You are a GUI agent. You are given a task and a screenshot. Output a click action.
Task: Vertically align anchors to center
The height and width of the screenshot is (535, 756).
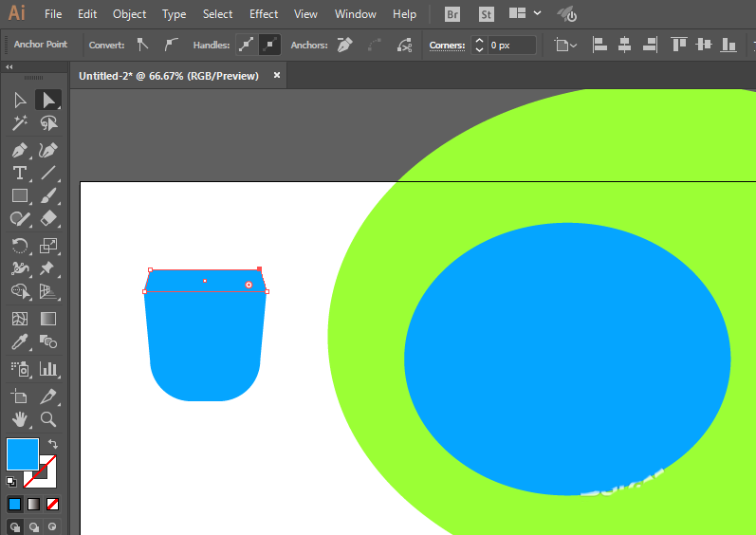[704, 45]
